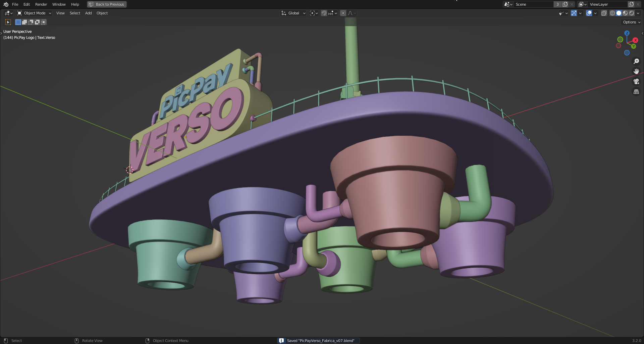Choose the Extend selection mode icon
This screenshot has width=644, height=344.
click(x=24, y=22)
